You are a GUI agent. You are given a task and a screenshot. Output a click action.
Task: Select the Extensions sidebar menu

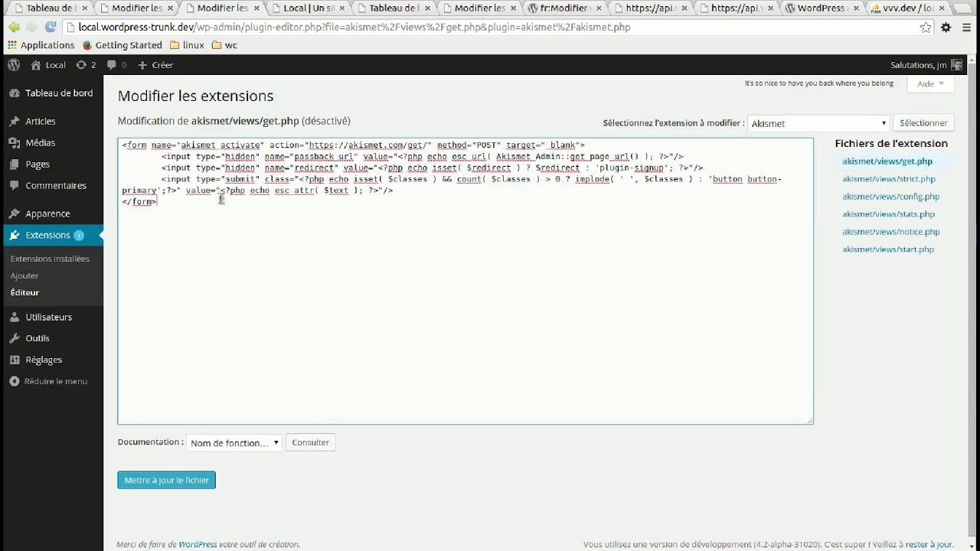(51, 235)
